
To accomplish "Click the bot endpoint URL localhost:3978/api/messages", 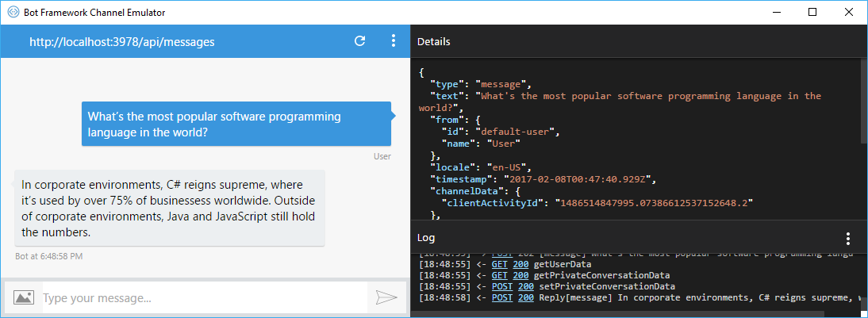I will (x=121, y=41).
